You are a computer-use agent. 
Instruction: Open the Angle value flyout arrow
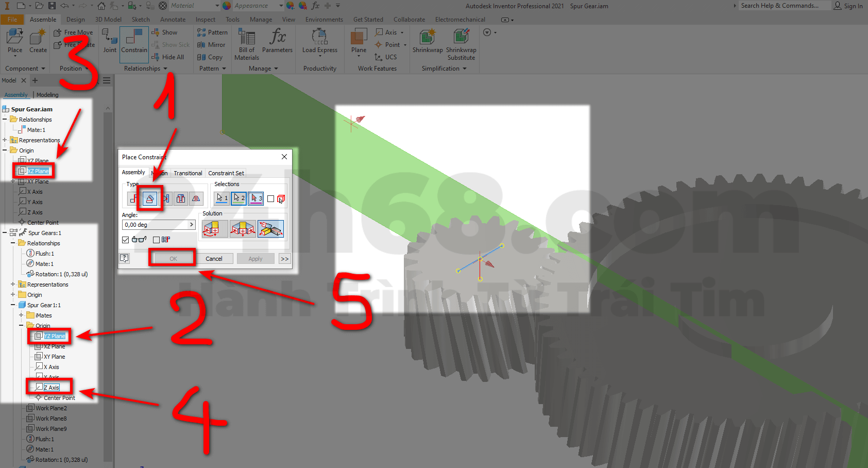191,225
